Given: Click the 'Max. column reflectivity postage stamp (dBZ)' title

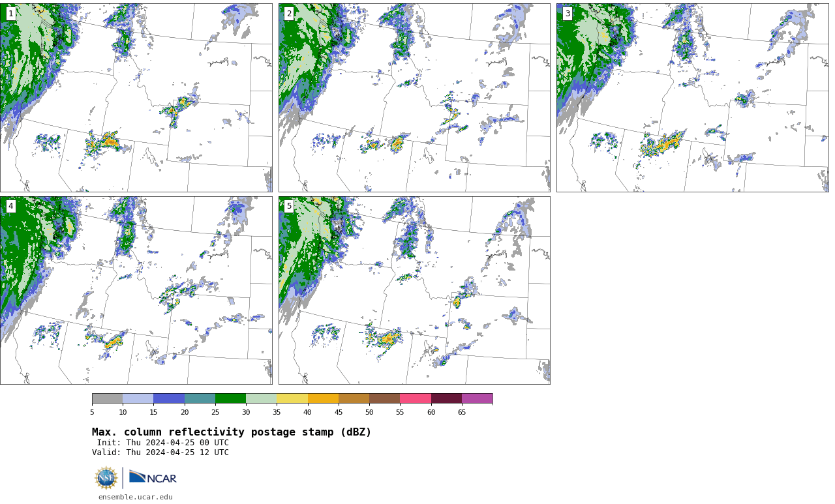Looking at the screenshot, I should click(x=232, y=432).
